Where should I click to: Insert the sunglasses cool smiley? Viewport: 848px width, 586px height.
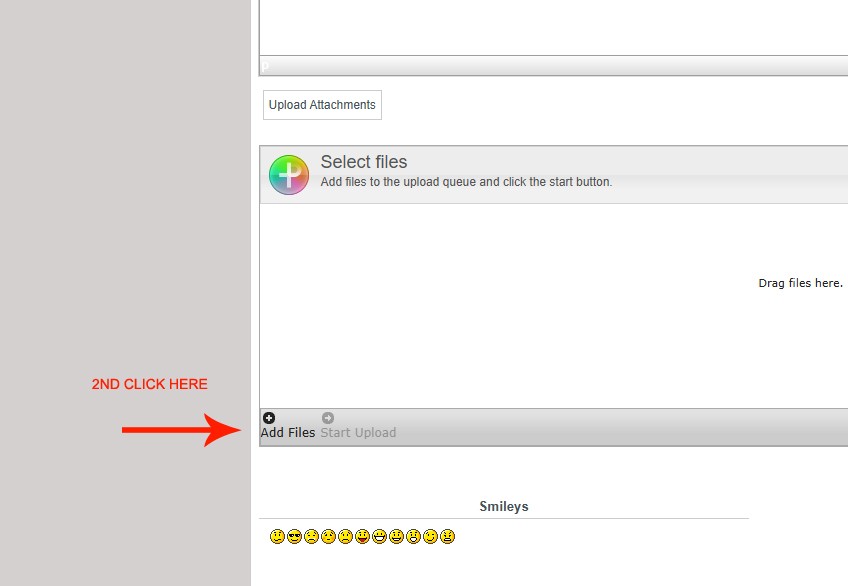[294, 536]
